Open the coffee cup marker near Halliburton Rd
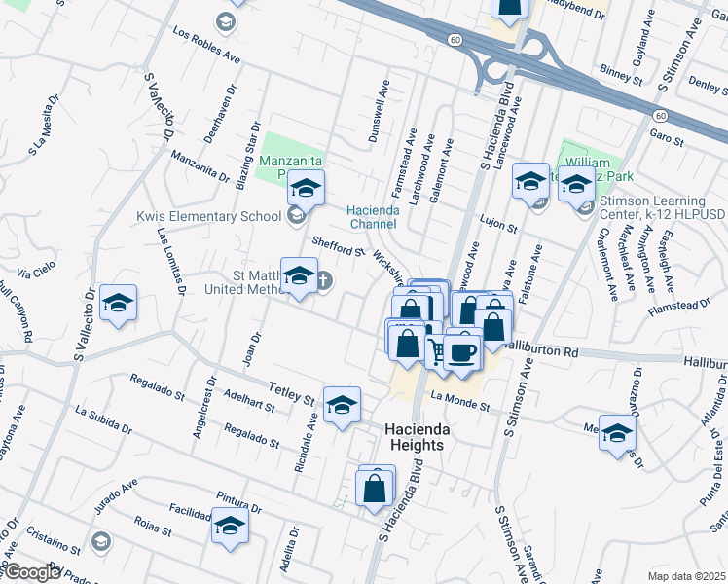This screenshot has height=584, width=728. [x=461, y=354]
